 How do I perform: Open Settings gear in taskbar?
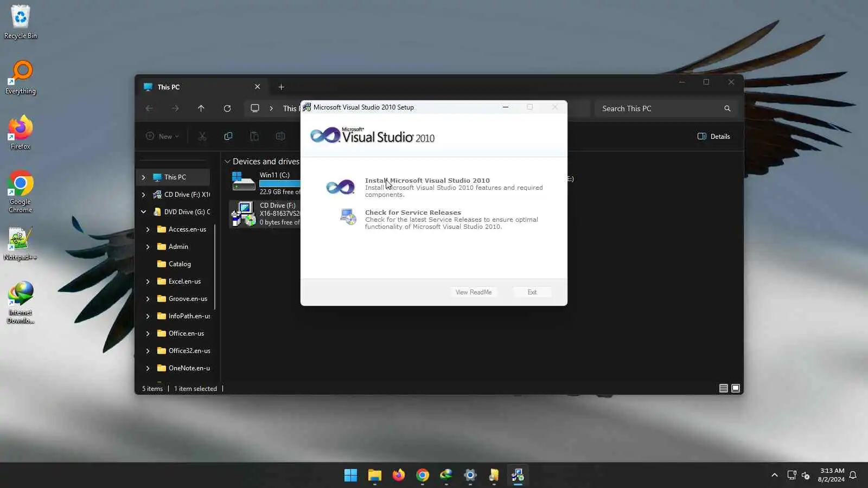(470, 476)
